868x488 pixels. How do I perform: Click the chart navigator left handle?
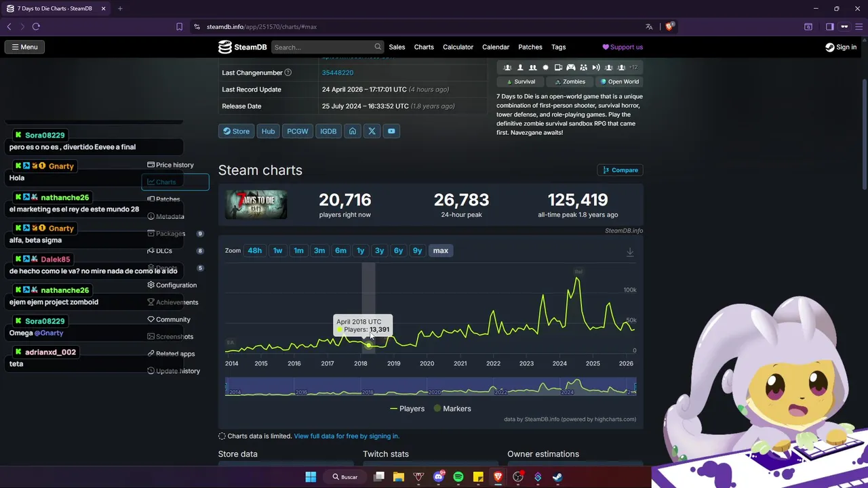coord(226,388)
